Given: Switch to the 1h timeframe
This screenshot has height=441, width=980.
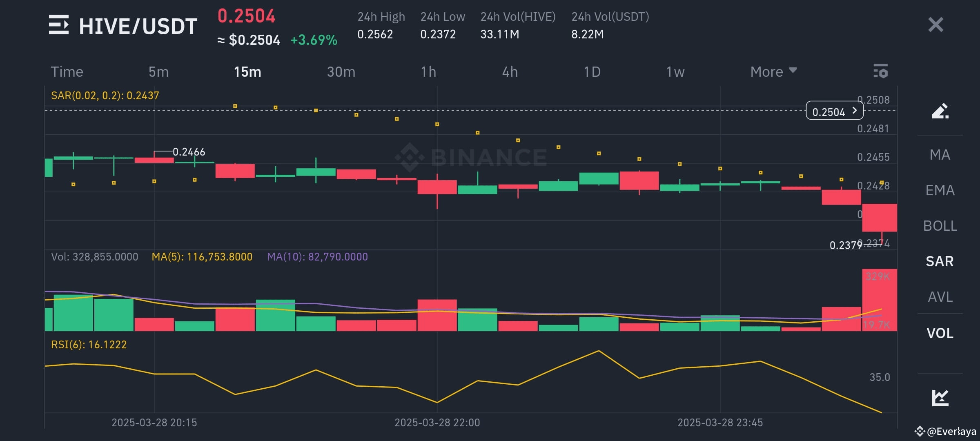Looking at the screenshot, I should click(x=428, y=71).
